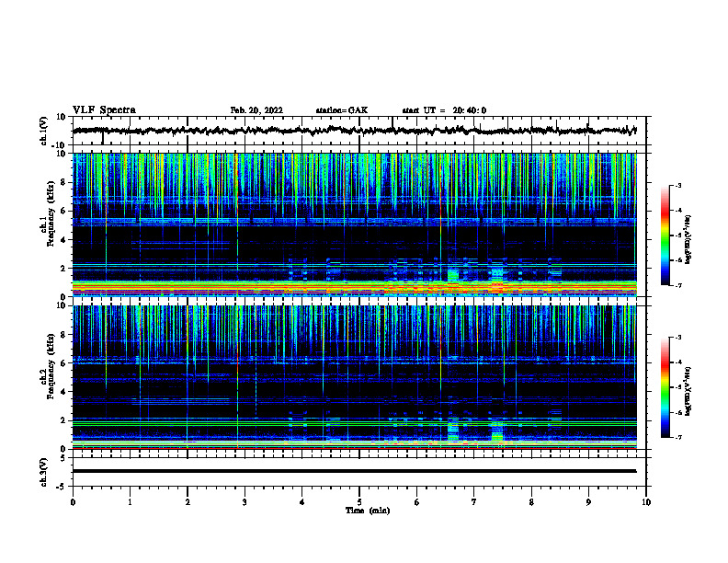Viewport: 728px width, 563px height.
Task: Click the ch.3 flat voltage trace line
Action: pyautogui.click(x=354, y=471)
